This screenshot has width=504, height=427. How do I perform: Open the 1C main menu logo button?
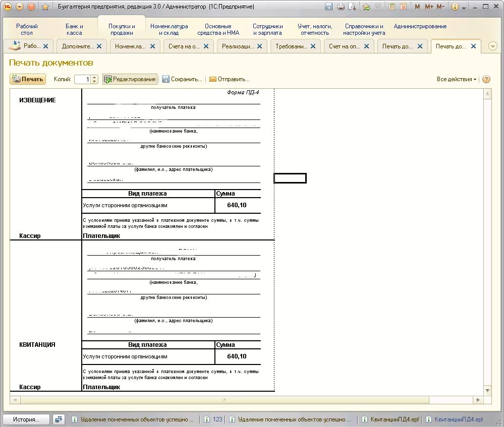(7, 7)
